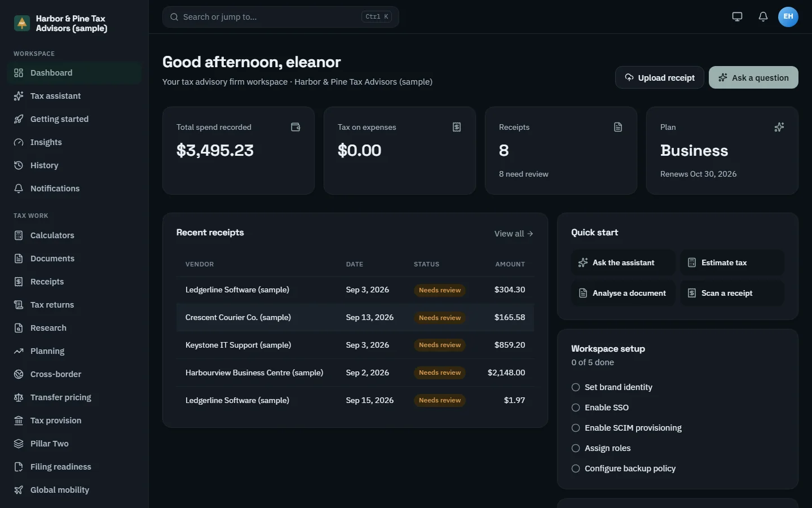Viewport: 812px width, 508px height.
Task: Click the Upload receipt button
Action: [x=659, y=77]
